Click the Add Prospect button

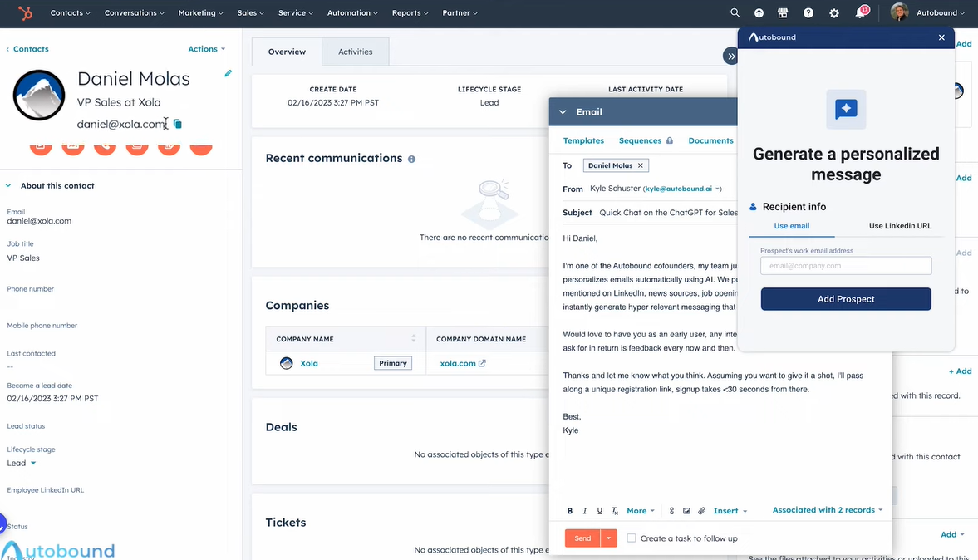pos(846,299)
